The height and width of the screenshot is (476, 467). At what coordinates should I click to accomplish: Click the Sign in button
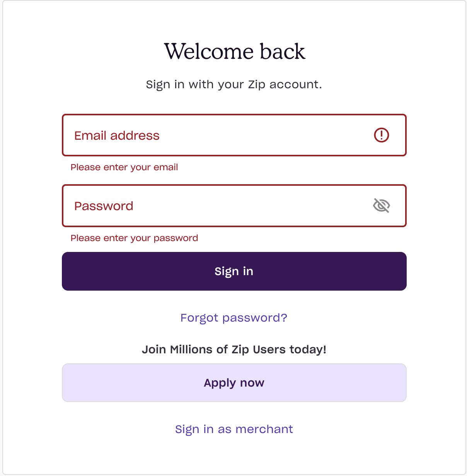(234, 271)
